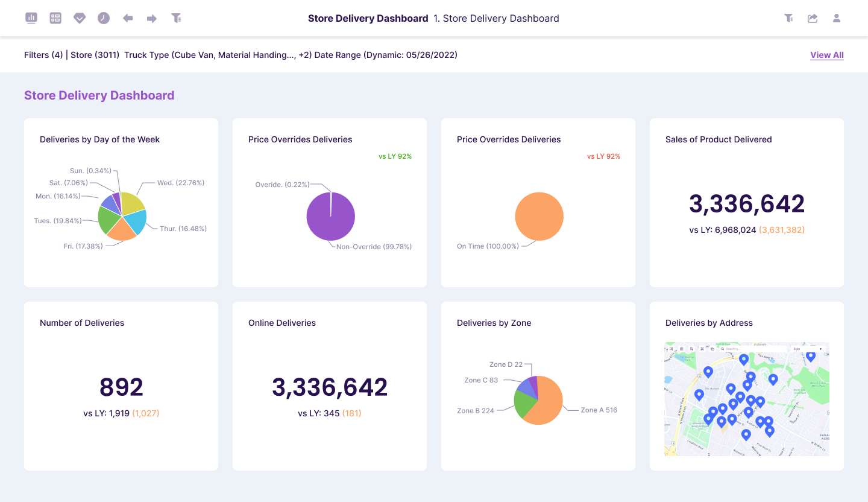Go forward with the right arrow
This screenshot has height=502, width=868.
(152, 18)
